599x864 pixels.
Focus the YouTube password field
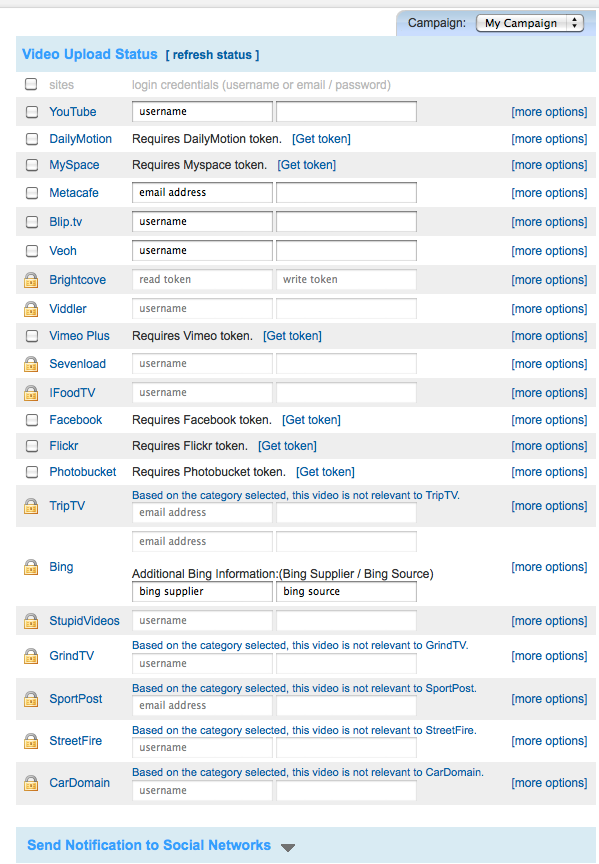tap(346, 112)
